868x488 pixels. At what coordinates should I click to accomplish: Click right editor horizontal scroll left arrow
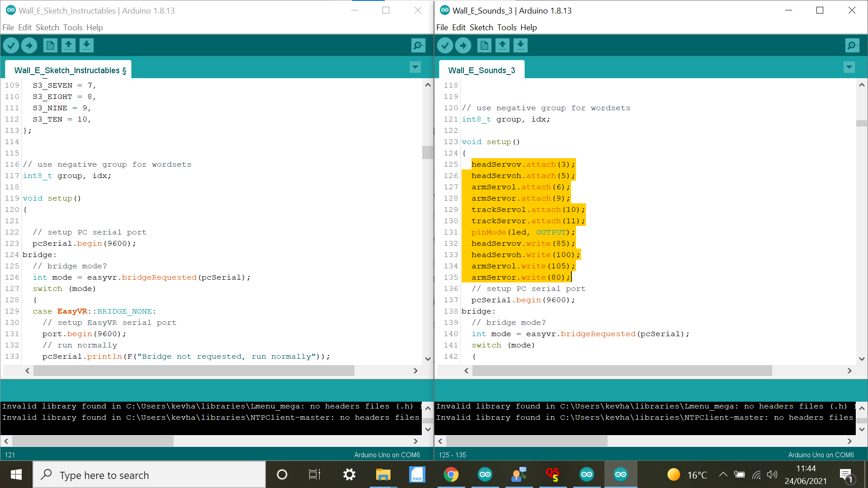coord(467,371)
